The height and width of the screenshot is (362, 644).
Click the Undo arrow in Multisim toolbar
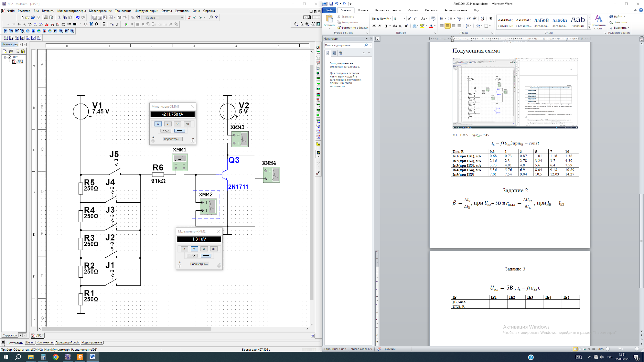(78, 18)
